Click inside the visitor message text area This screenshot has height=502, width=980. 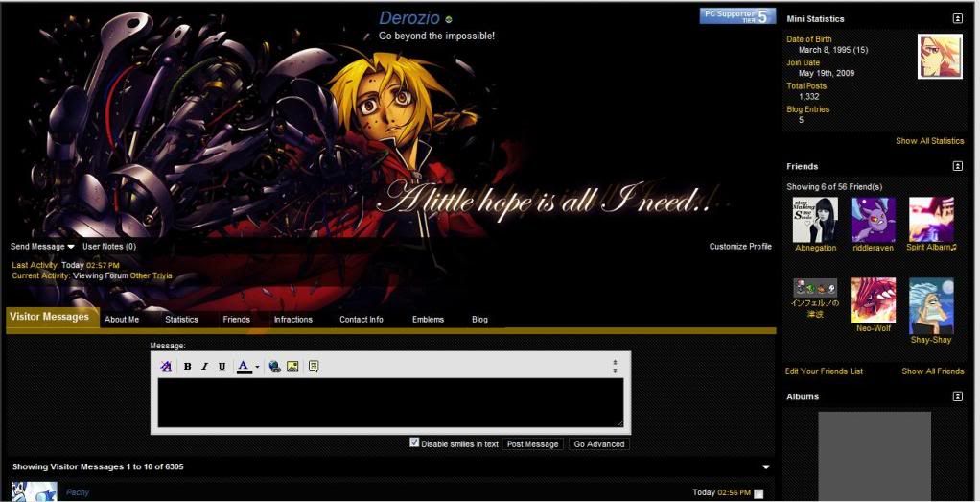(390, 402)
